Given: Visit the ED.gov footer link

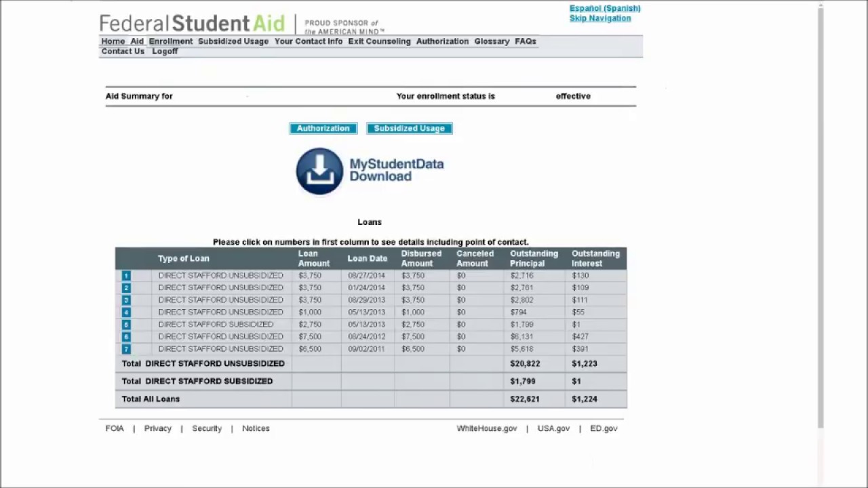Looking at the screenshot, I should click(x=604, y=428).
